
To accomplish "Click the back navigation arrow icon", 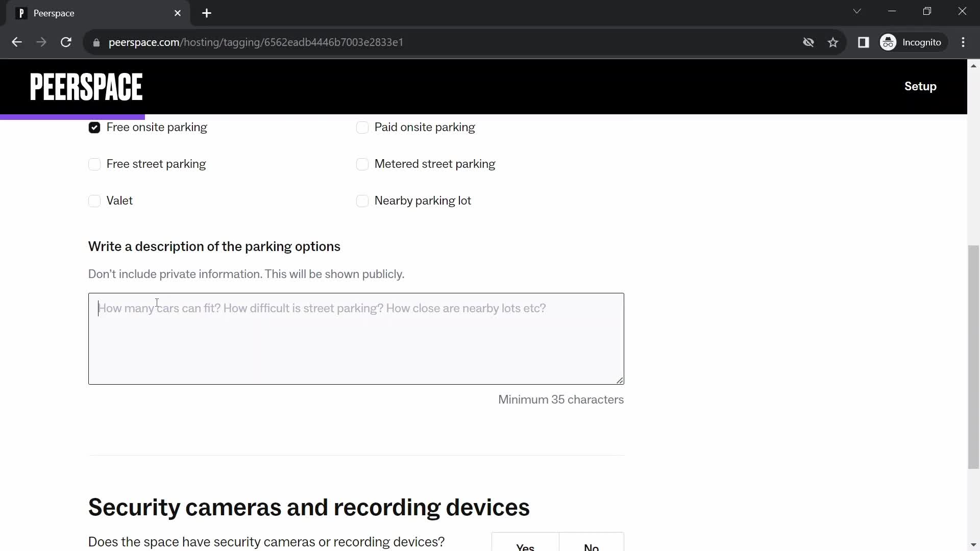I will [x=17, y=42].
